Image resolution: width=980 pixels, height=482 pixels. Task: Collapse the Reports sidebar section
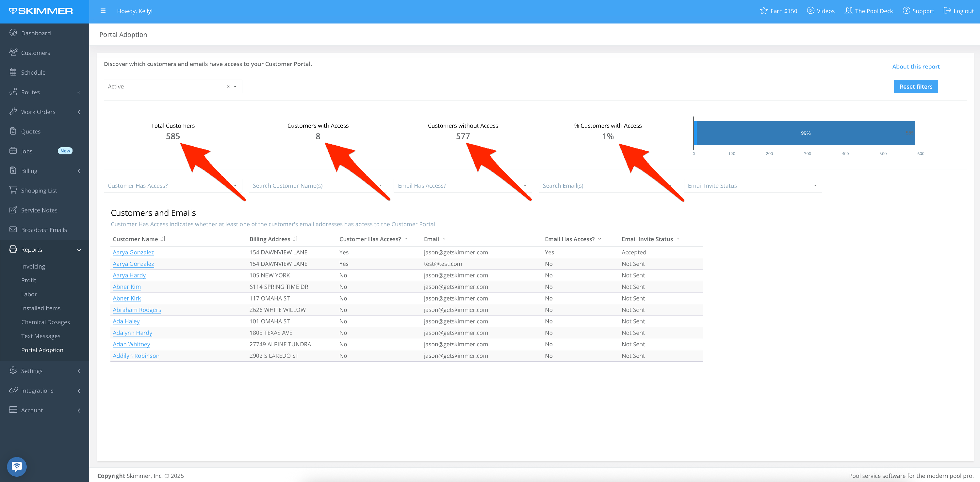click(79, 250)
